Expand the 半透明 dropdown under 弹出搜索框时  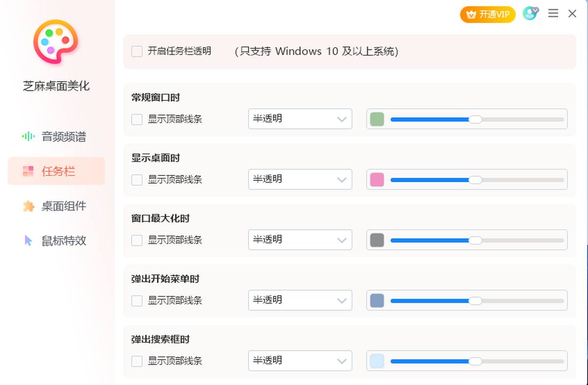pos(300,361)
